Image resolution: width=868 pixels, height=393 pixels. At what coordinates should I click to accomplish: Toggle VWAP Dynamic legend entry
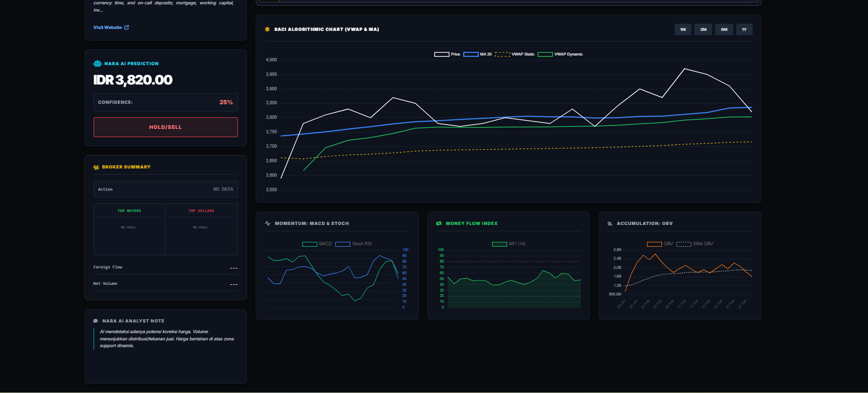(560, 55)
